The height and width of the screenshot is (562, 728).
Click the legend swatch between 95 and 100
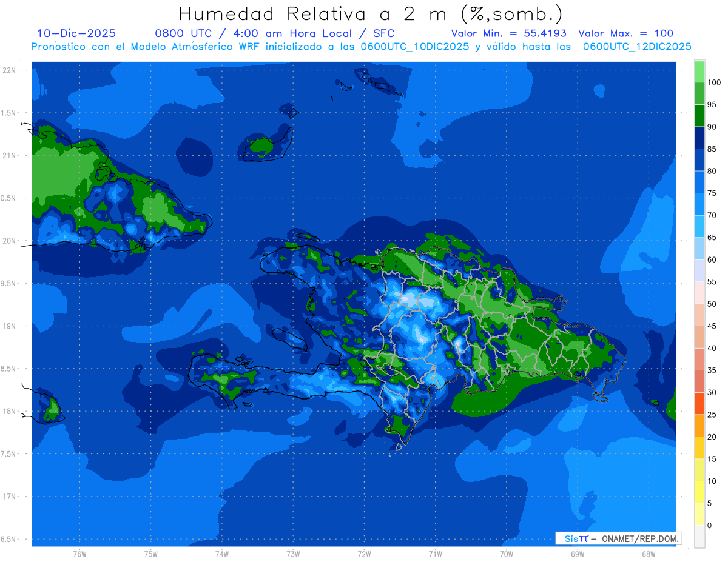coord(699,93)
